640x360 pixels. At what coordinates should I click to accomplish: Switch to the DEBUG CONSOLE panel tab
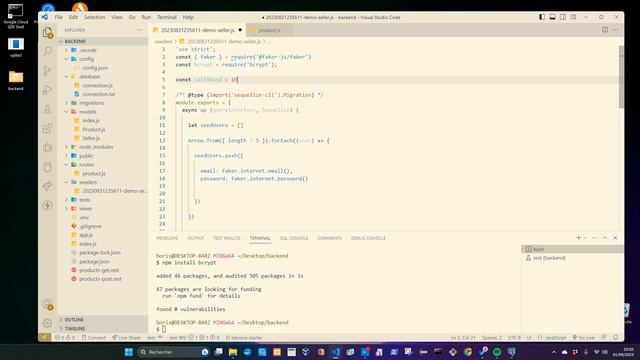tap(368, 238)
